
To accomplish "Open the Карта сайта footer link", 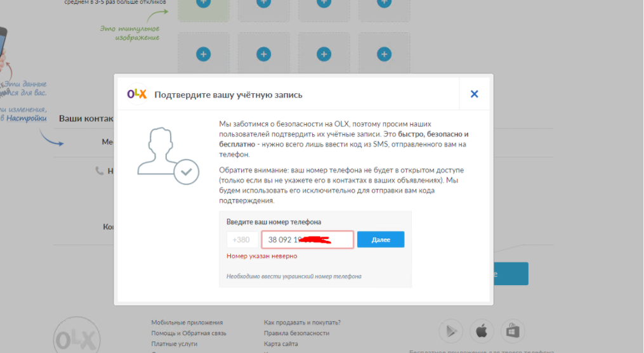I will (x=281, y=343).
